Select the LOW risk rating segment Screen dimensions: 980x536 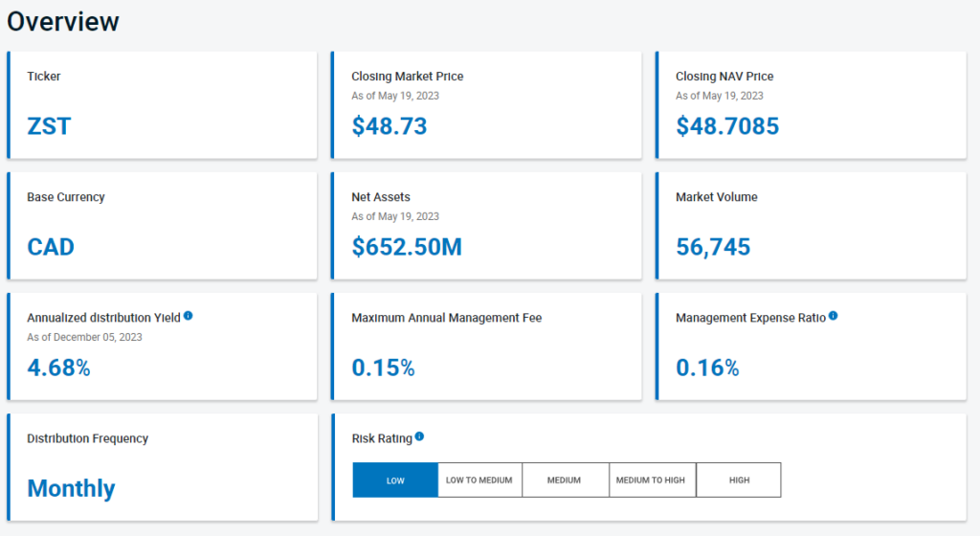[395, 480]
